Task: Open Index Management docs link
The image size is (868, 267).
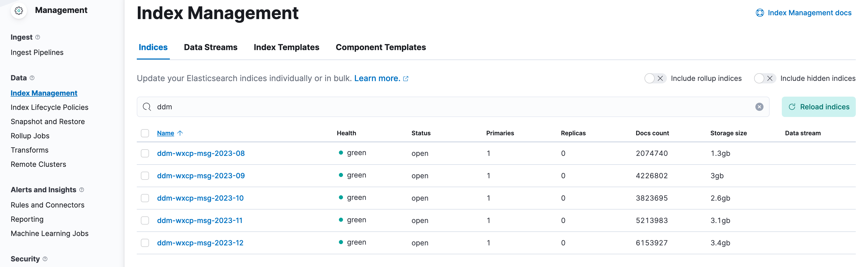Action: pyautogui.click(x=809, y=13)
